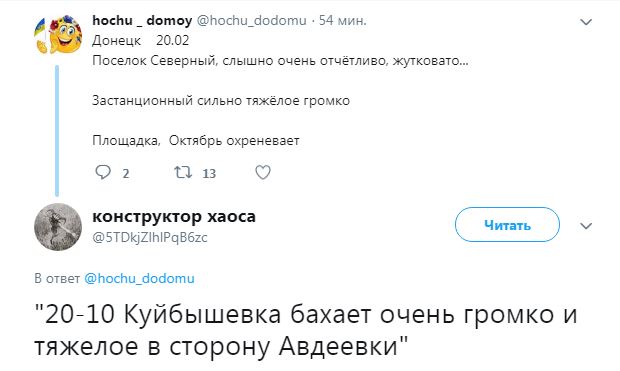Follow the @hochu_dodomu link after В ответ

[140, 278]
